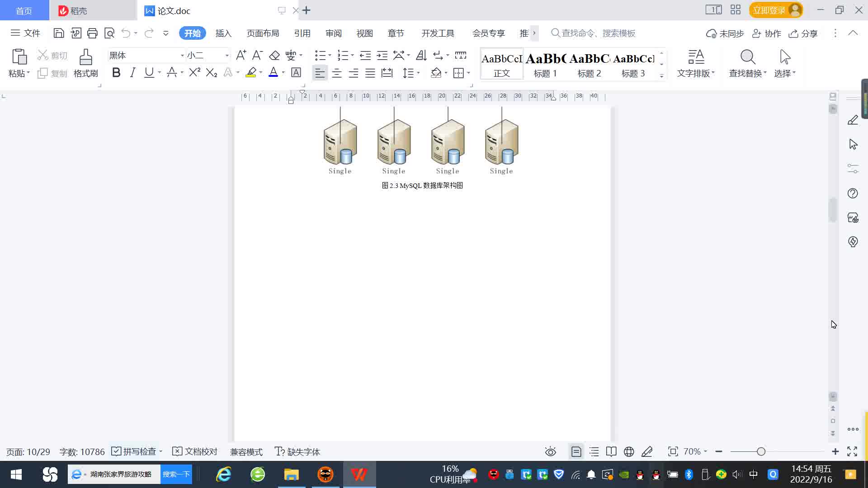Toggle eye protection mode icon
Image resolution: width=868 pixels, height=488 pixels.
click(550, 451)
